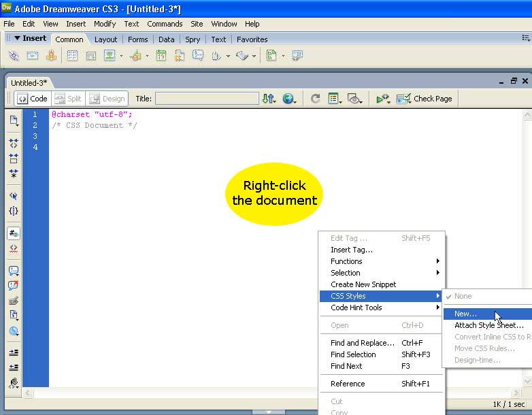The width and height of the screenshot is (532, 415).
Task: Open Media dropdown arrow in Insert bar
Action: coord(147,56)
